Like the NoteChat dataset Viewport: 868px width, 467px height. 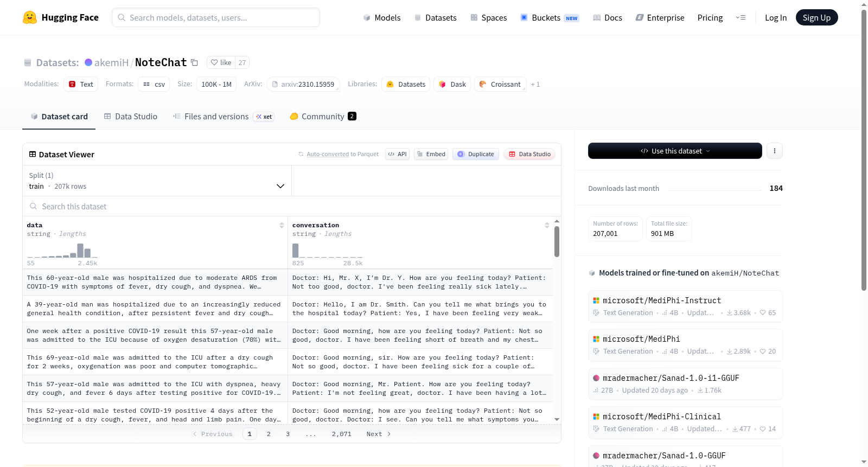[x=221, y=62]
